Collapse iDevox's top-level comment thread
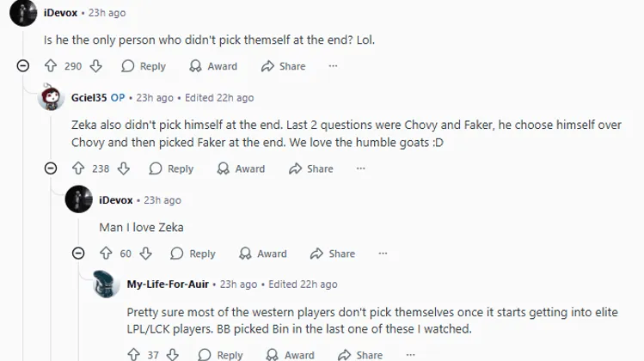Image resolution: width=644 pixels, height=361 pixels. click(23, 66)
